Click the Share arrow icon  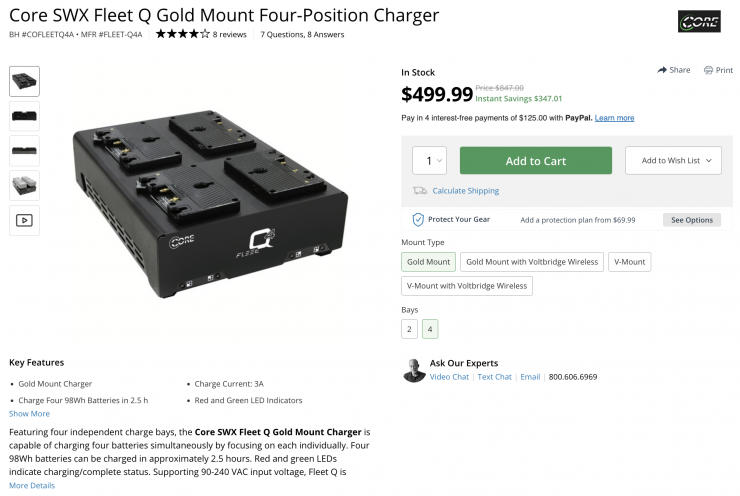[662, 70]
